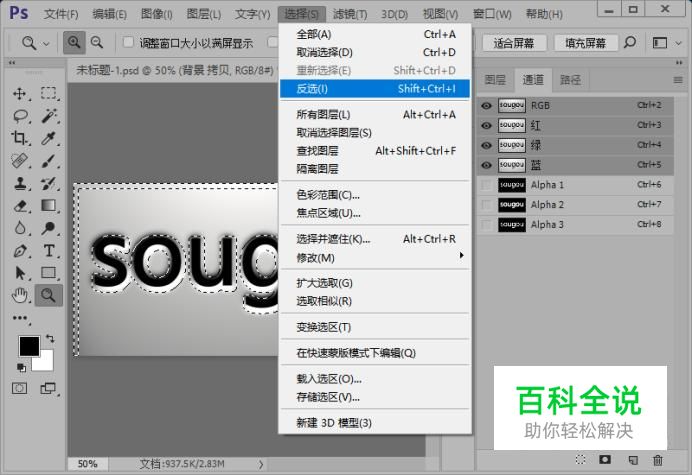Screen dimensions: 692x475
Task: Show the Alpha 2 channel visibility
Action: pos(486,205)
